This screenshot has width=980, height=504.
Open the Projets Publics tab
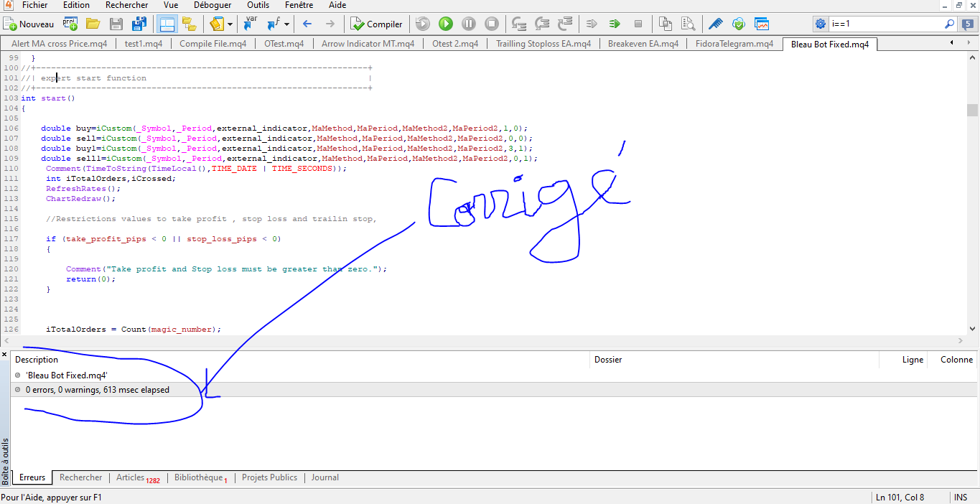point(270,477)
